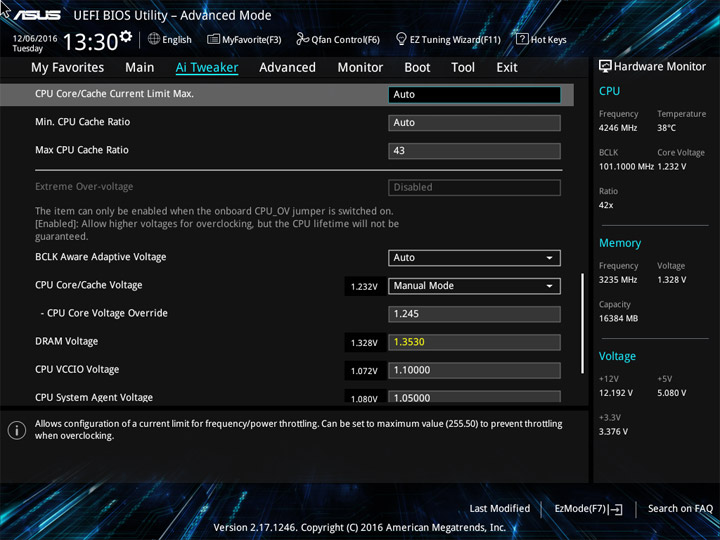Select the CPU Core/Cache Current Limit Max. row label
720x540 pixels.
tap(114, 94)
